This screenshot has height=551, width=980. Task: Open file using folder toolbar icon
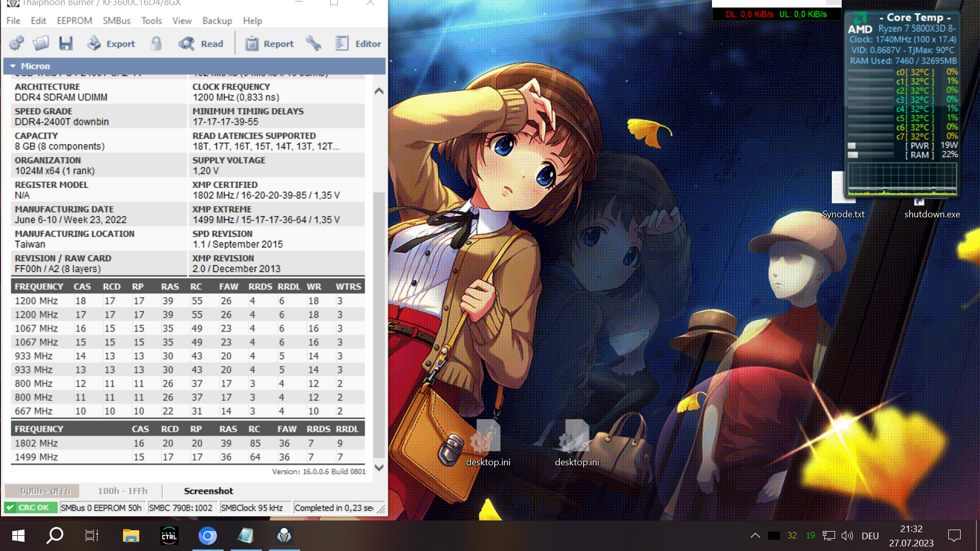[x=41, y=43]
